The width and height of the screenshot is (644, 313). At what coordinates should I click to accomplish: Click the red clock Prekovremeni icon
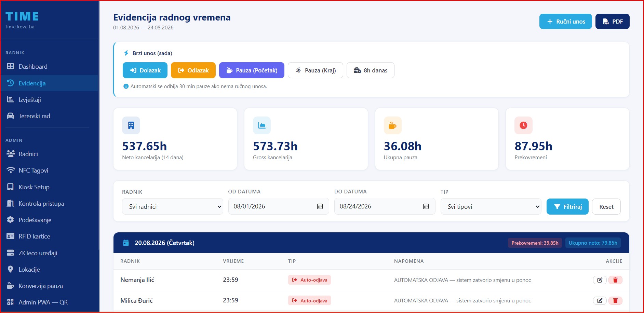tap(523, 125)
